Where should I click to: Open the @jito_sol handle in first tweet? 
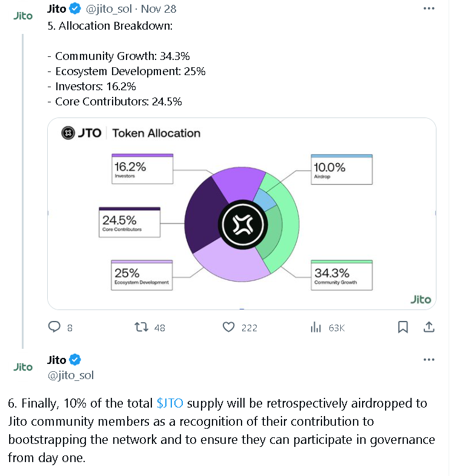(108, 9)
